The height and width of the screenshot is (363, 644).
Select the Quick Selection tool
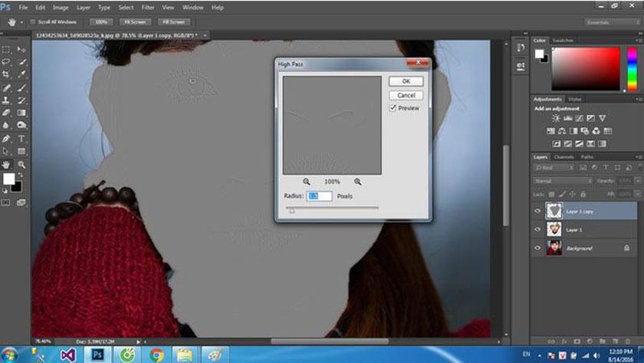click(x=21, y=62)
